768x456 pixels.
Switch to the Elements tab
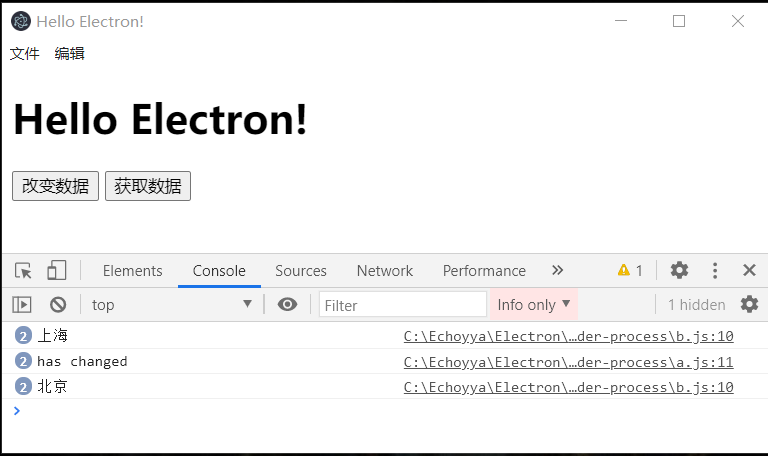coord(132,271)
